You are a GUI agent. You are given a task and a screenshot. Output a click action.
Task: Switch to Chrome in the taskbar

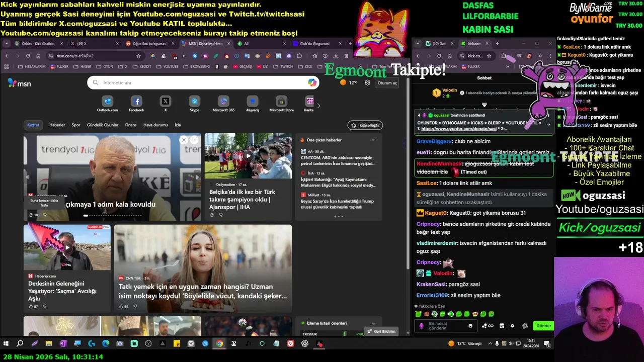point(219,344)
